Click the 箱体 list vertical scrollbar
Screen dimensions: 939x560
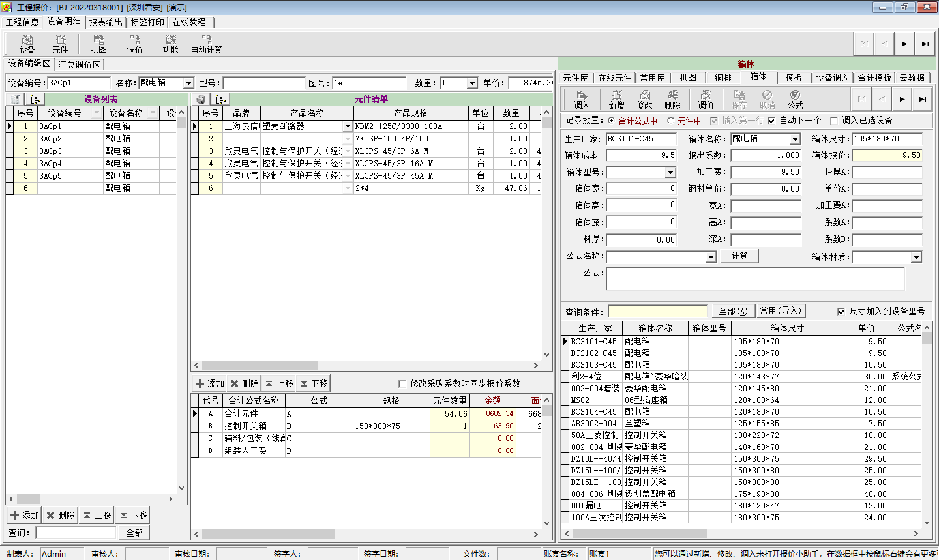(x=927, y=426)
